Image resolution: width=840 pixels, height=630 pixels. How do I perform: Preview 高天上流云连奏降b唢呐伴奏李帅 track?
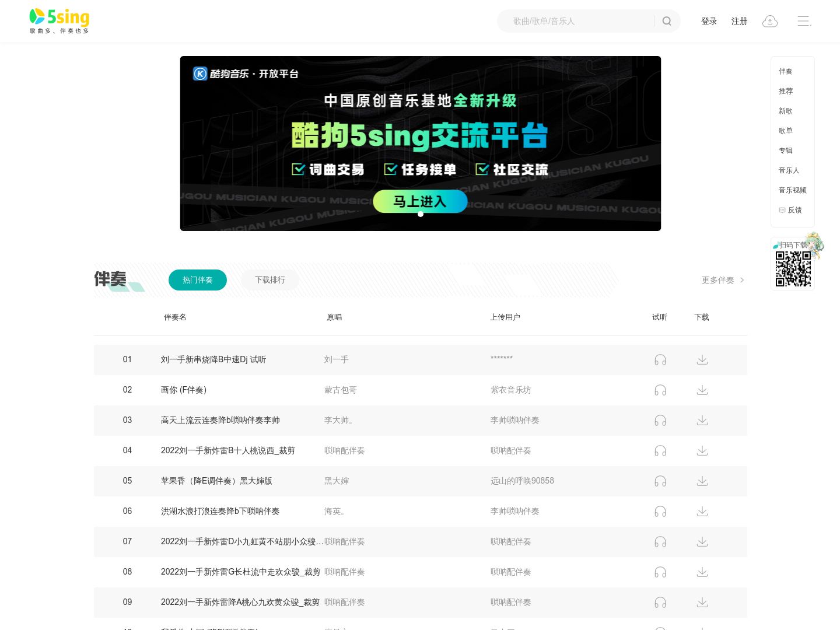tap(660, 421)
